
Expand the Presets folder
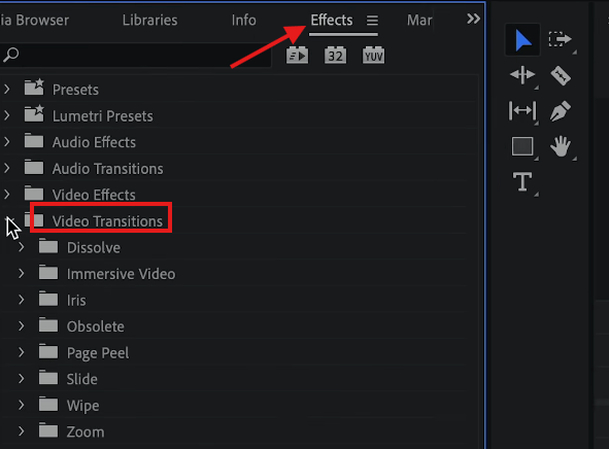[7, 89]
